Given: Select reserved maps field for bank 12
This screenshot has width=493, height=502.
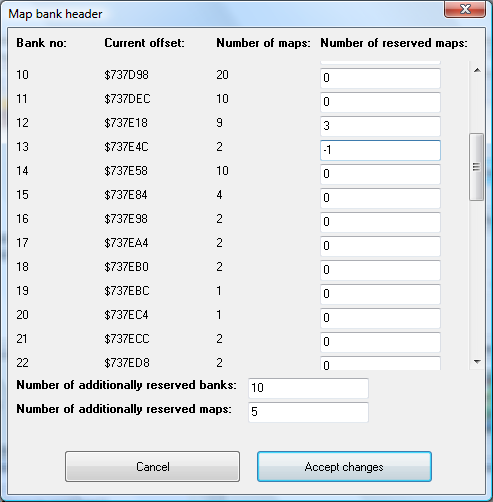Looking at the screenshot, I should pos(380,126).
